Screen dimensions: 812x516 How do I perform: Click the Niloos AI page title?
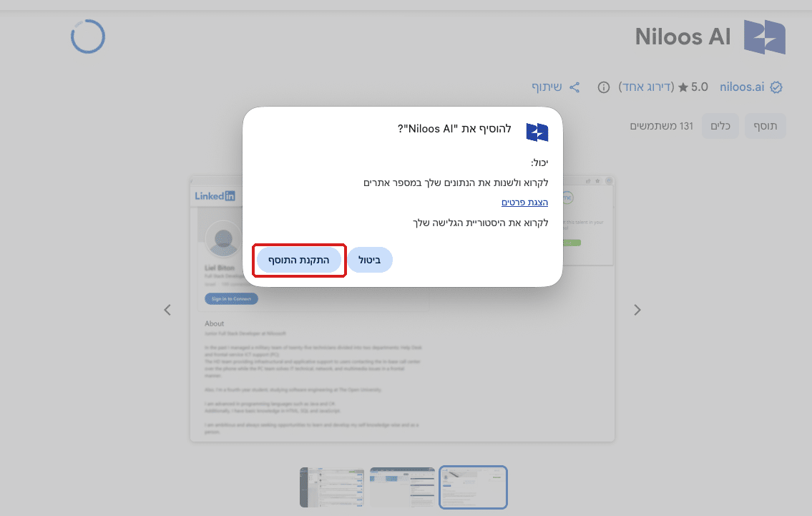pos(683,36)
